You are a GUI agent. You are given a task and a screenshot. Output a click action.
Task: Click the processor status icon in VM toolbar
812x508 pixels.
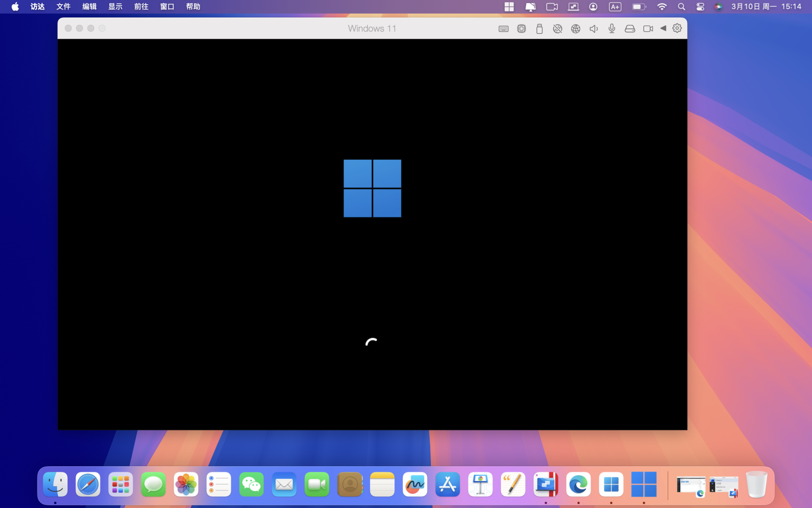click(521, 29)
